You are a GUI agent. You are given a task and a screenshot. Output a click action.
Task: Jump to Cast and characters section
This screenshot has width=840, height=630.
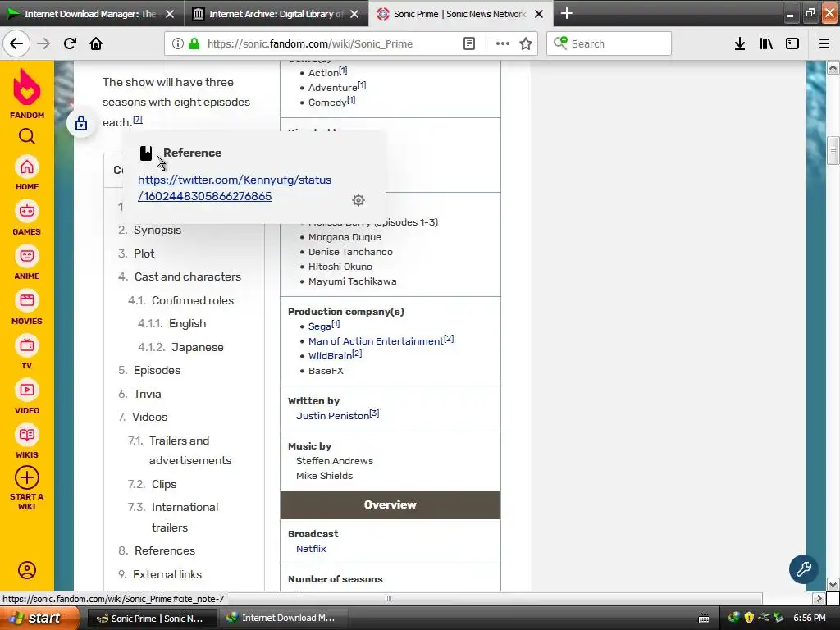pos(188,276)
